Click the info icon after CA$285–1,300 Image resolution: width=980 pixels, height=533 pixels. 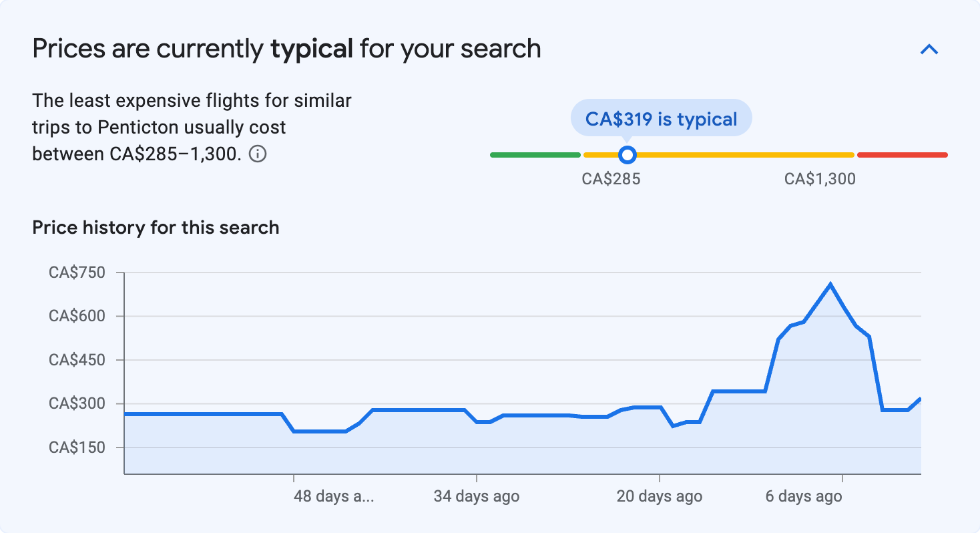pyautogui.click(x=258, y=154)
